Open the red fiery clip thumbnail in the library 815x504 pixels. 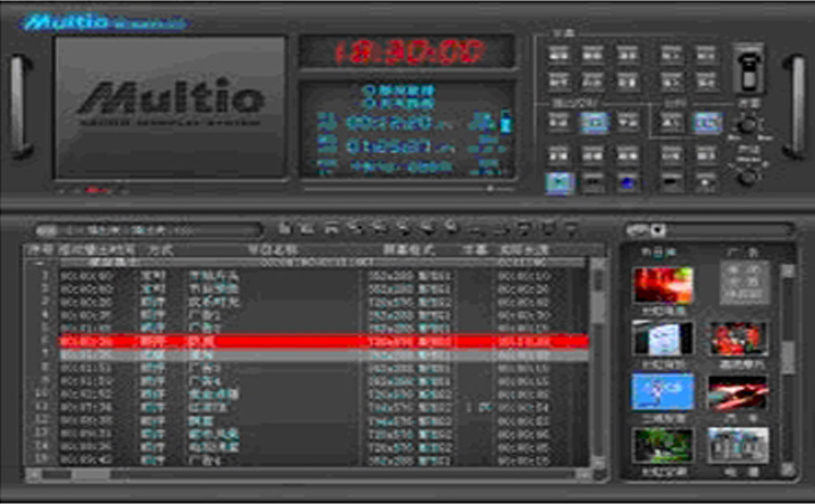coord(663,285)
